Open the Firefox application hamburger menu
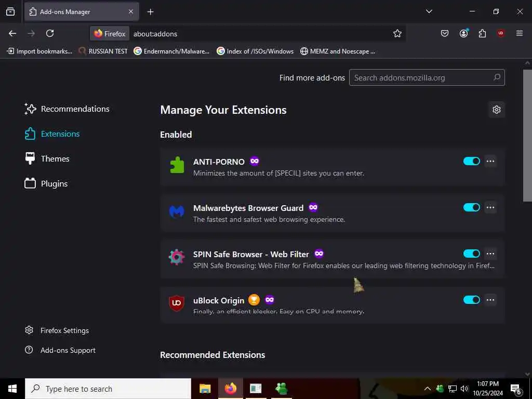This screenshot has width=532, height=399. coord(519,33)
